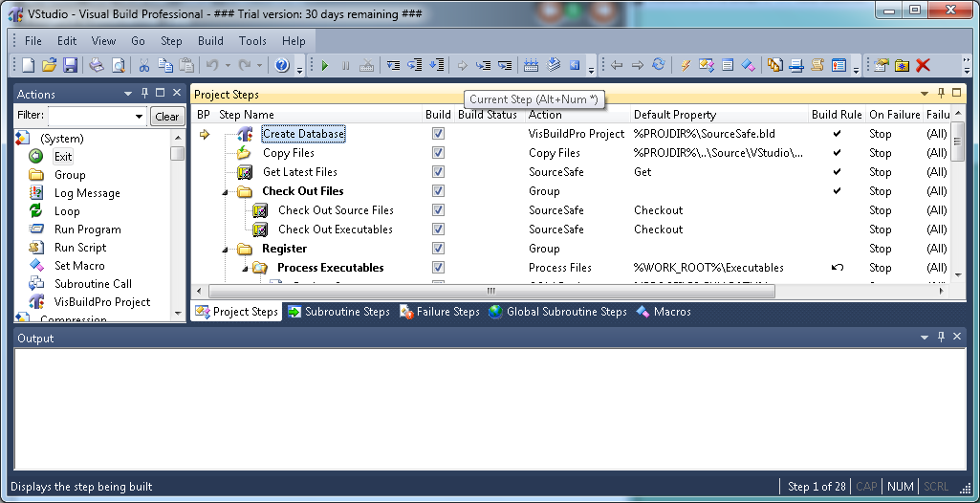
Task: Click the Pause build icon
Action: tap(345, 66)
